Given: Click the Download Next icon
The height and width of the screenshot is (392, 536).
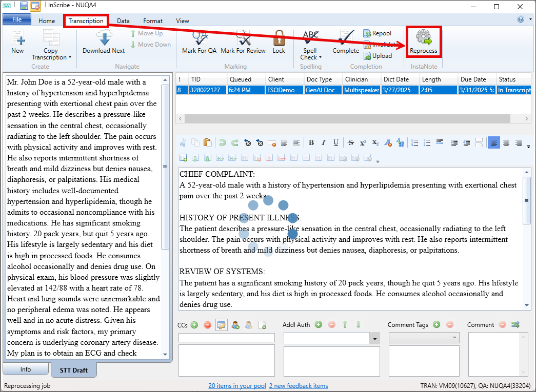Looking at the screenshot, I should [104, 41].
